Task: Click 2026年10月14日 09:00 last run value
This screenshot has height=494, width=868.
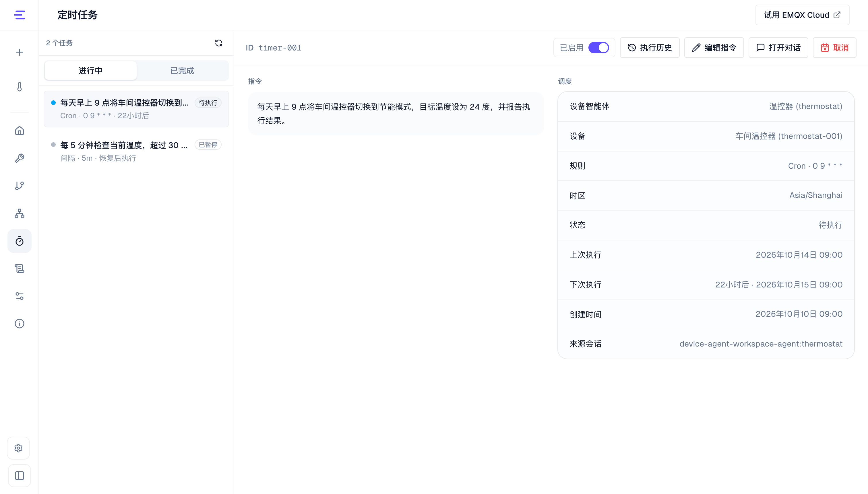Action: (x=799, y=255)
